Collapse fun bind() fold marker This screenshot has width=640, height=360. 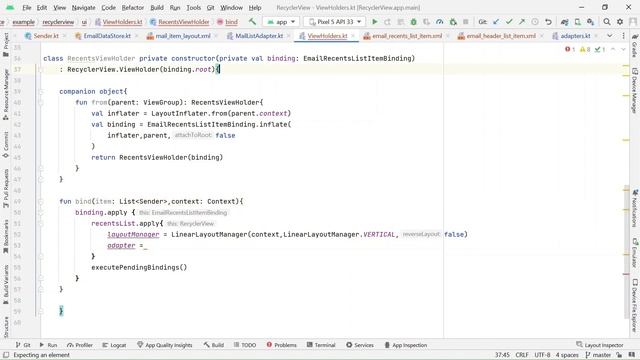click(x=41, y=202)
